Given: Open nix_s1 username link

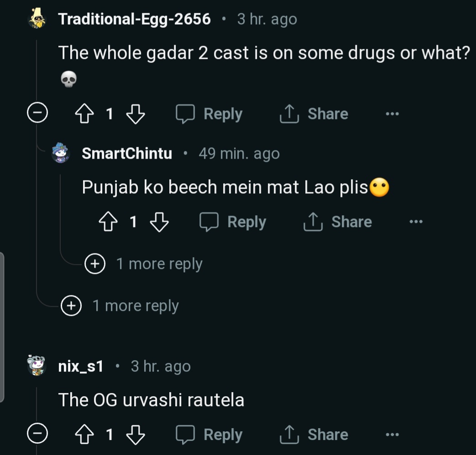Looking at the screenshot, I should pos(81,366).
